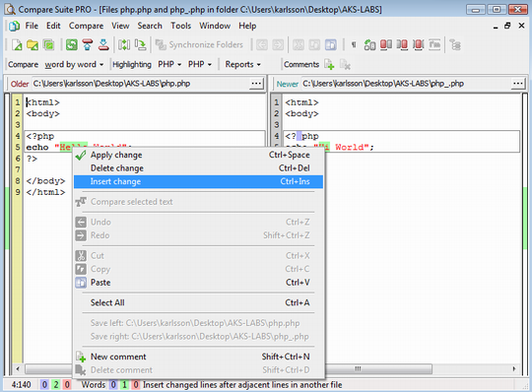This screenshot has width=532, height=392.
Task: Choose New comment in context menu
Action: pyautogui.click(x=198, y=357)
